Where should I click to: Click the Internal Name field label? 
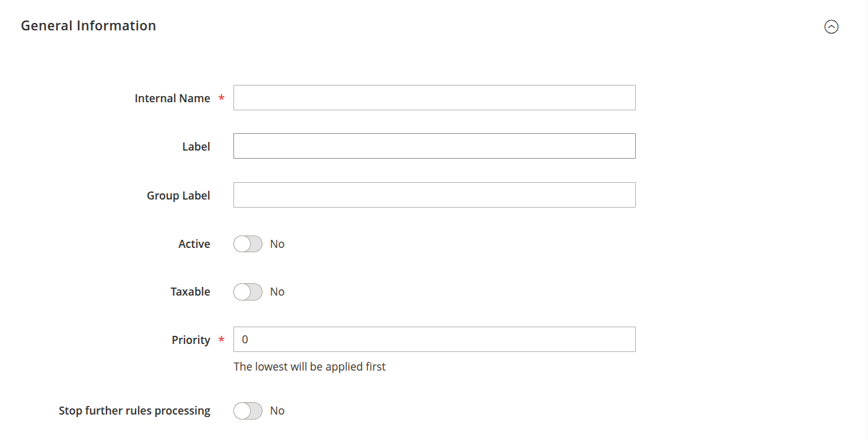pos(172,99)
